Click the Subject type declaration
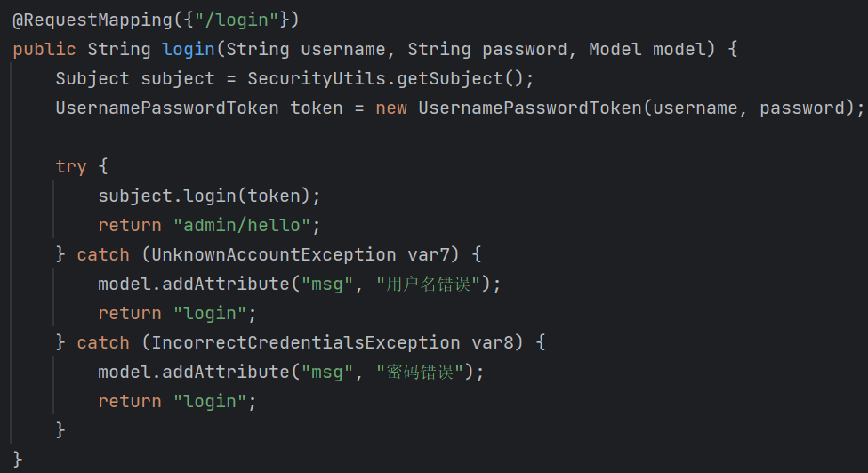Viewport: 868px width, 473px height. click(92, 78)
